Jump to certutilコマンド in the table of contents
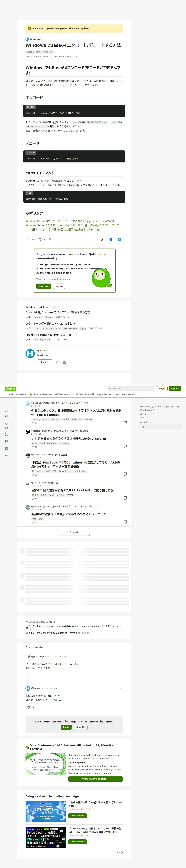186x868 pixels. (148, 422)
